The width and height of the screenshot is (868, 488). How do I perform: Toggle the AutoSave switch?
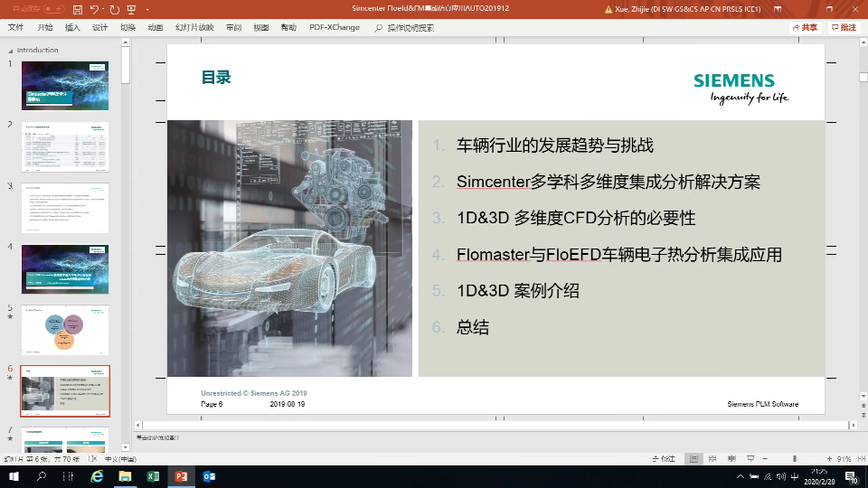click(54, 10)
